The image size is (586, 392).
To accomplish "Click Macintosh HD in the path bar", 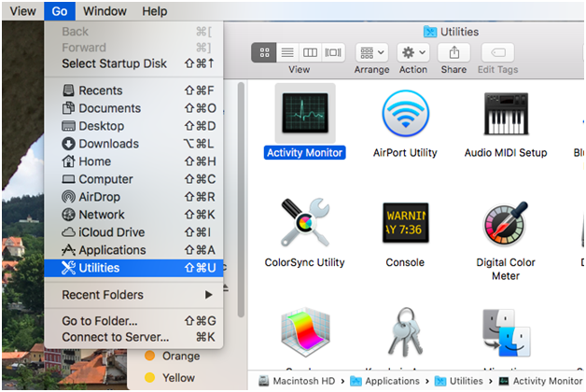I will (x=297, y=381).
